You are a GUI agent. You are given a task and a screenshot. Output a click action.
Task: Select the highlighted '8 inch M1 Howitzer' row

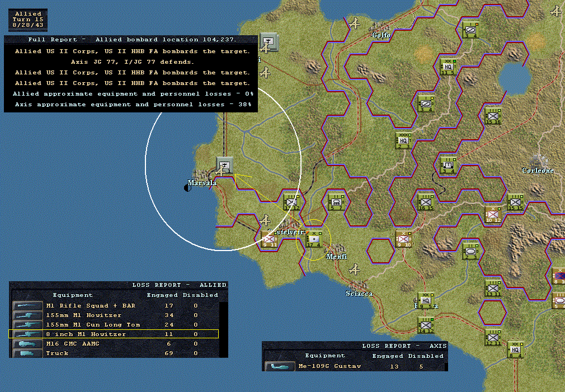click(114, 334)
